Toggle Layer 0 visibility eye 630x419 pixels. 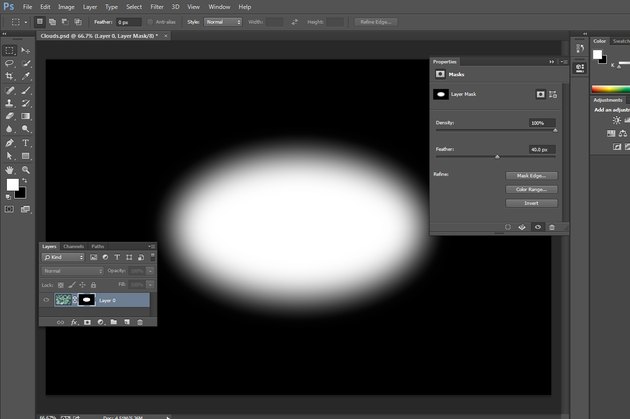(x=46, y=300)
